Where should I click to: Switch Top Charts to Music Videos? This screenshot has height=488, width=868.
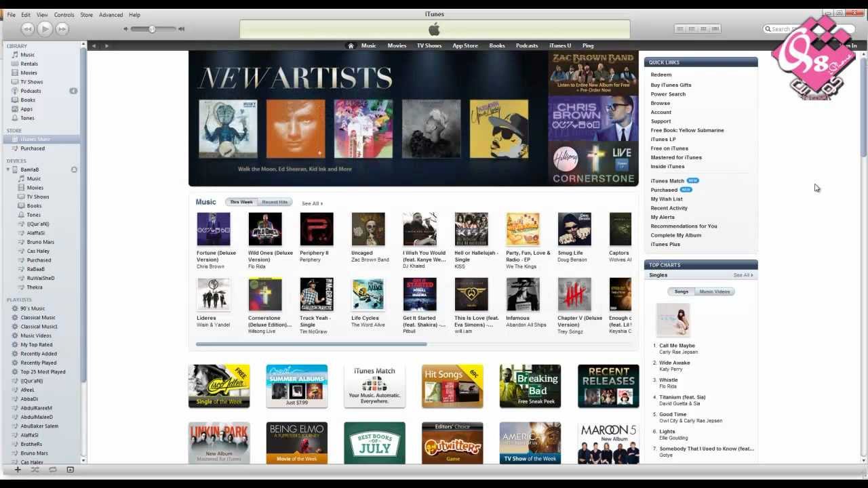[715, 291]
